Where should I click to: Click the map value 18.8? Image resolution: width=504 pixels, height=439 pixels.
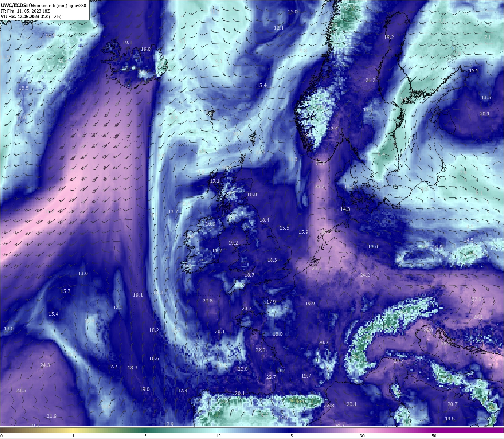pos(252,194)
